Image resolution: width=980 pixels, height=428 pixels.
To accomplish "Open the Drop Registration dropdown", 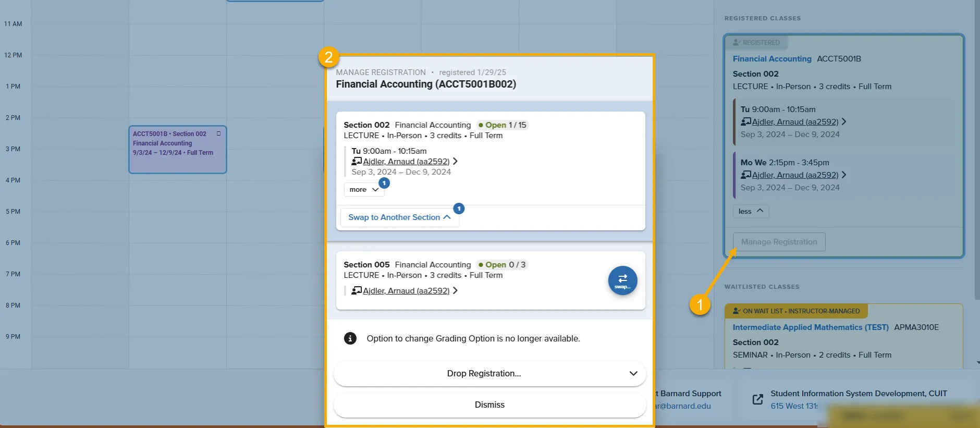I will (489, 373).
